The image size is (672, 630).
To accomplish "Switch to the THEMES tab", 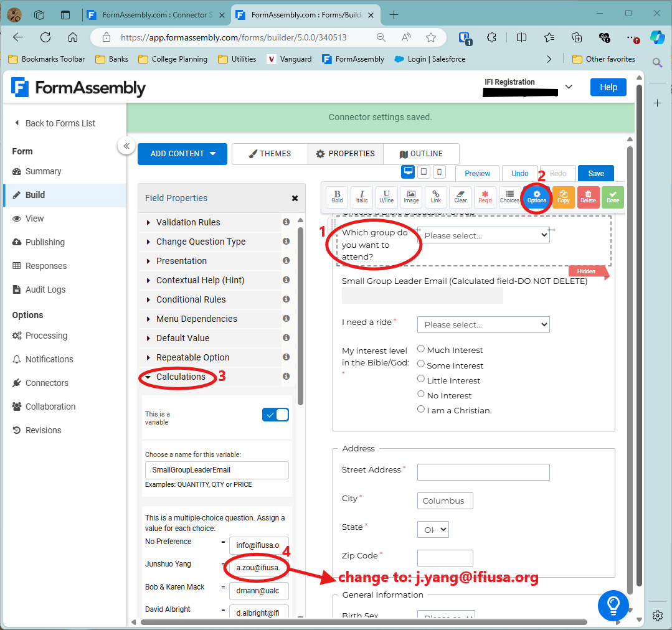I will click(x=270, y=154).
